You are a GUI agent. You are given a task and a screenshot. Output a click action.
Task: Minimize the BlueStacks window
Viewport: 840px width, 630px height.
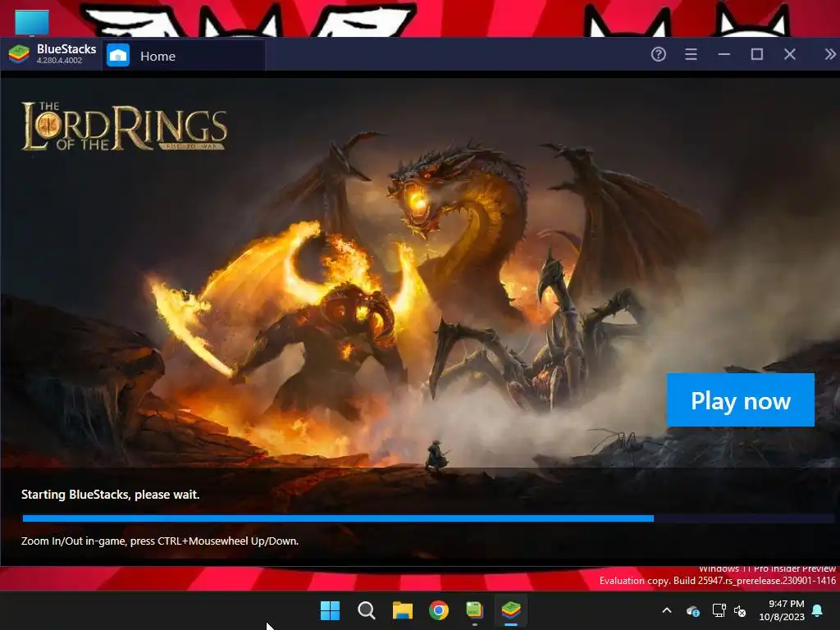point(724,54)
